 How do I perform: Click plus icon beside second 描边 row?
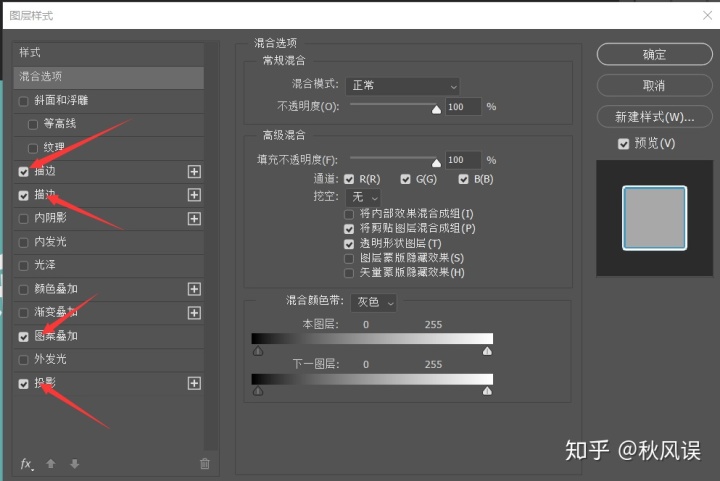coord(194,195)
